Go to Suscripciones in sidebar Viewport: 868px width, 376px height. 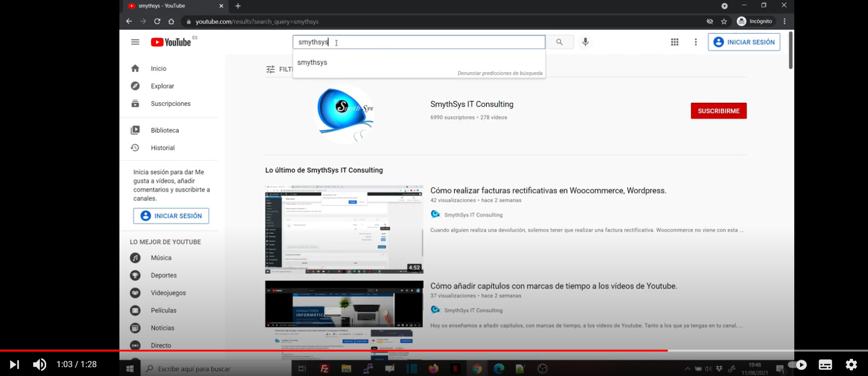(170, 104)
